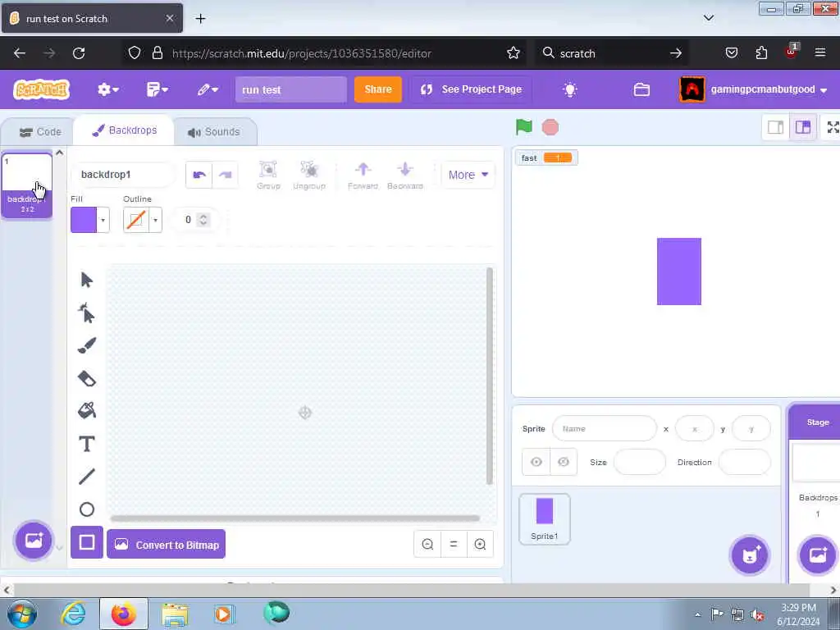Open the My Stuff folder icon
This screenshot has height=630, width=840.
[x=641, y=89]
